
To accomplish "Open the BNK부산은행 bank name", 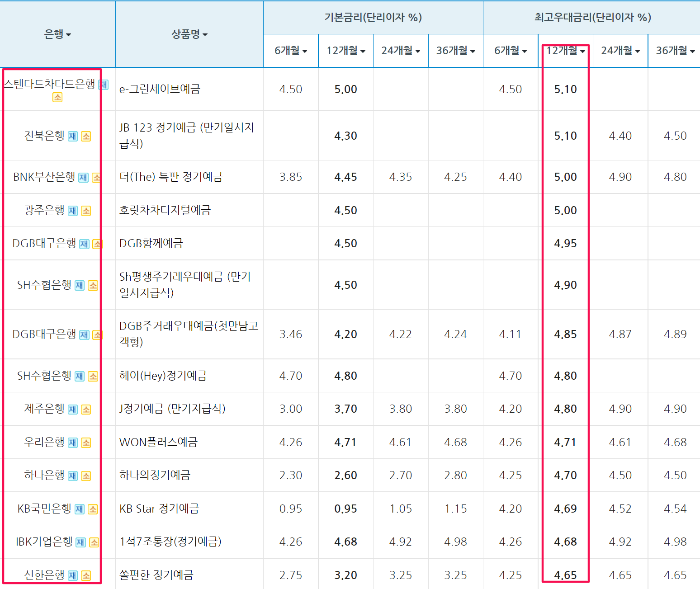I will [x=44, y=177].
